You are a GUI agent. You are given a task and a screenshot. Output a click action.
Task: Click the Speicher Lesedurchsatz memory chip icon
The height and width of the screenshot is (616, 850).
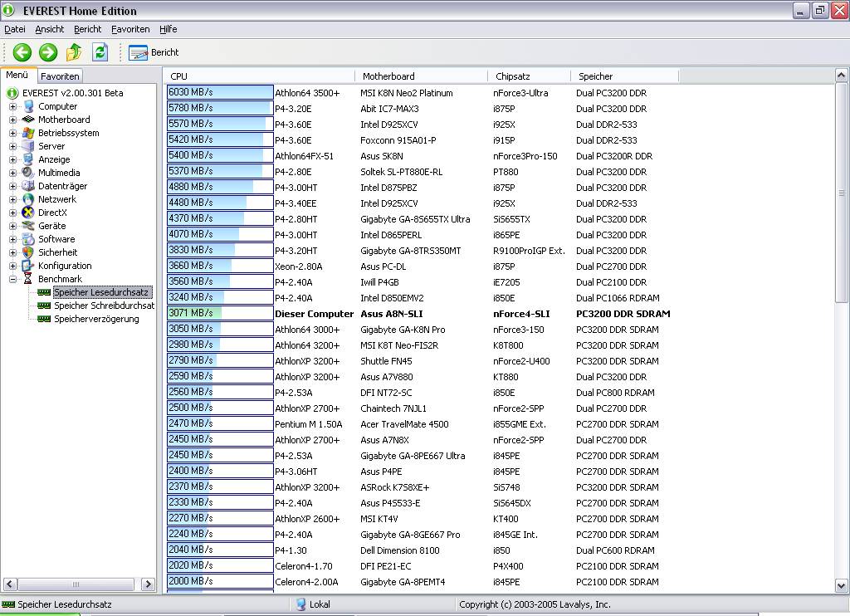(x=44, y=292)
